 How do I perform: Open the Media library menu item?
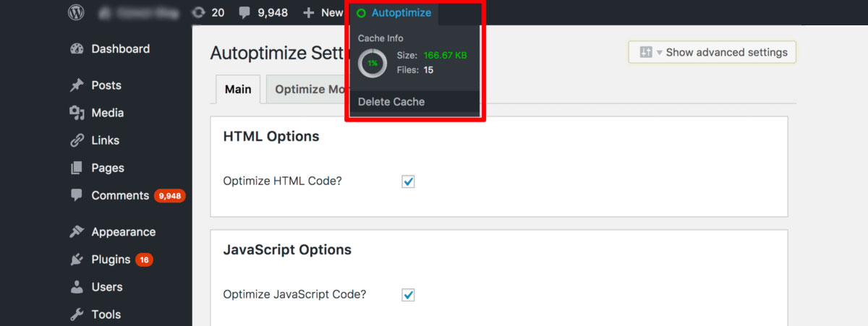click(x=107, y=113)
